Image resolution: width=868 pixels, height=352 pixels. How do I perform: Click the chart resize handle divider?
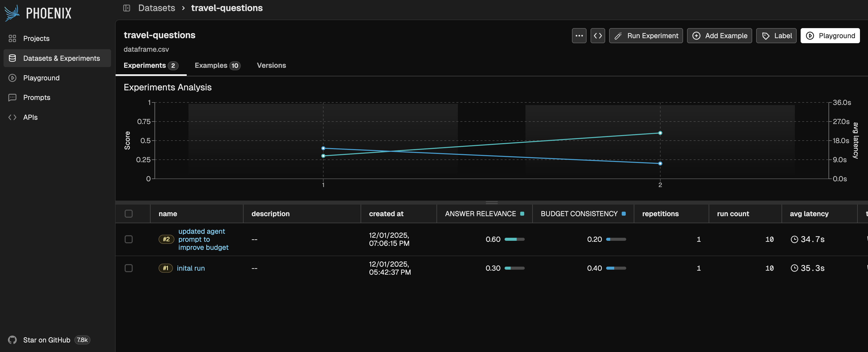pos(492,203)
